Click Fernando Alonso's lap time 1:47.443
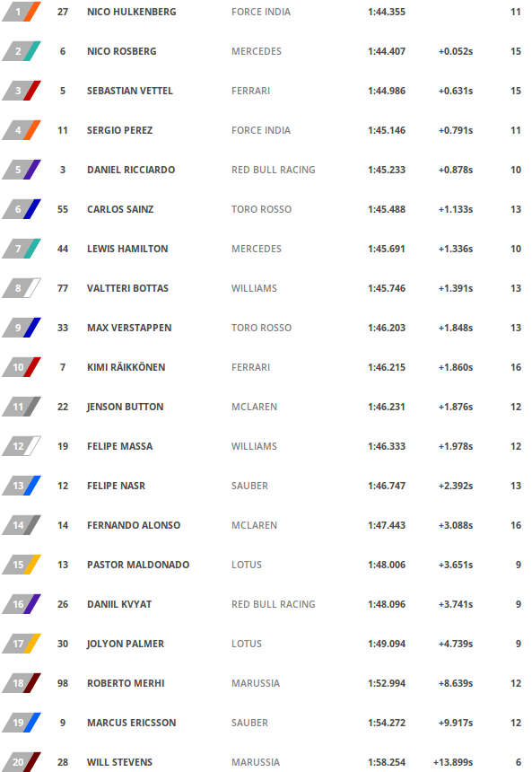 pyautogui.click(x=387, y=525)
